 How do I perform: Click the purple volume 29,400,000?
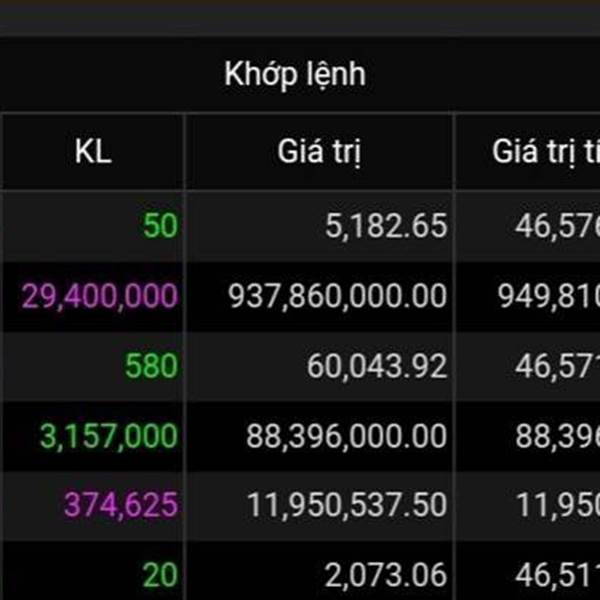pos(99,296)
